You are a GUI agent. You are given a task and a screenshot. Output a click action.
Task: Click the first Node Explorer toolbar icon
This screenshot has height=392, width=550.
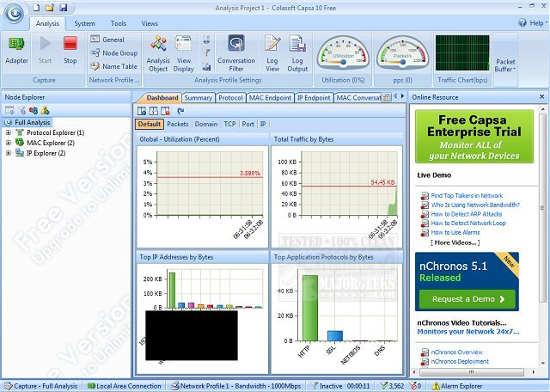[x=9, y=111]
